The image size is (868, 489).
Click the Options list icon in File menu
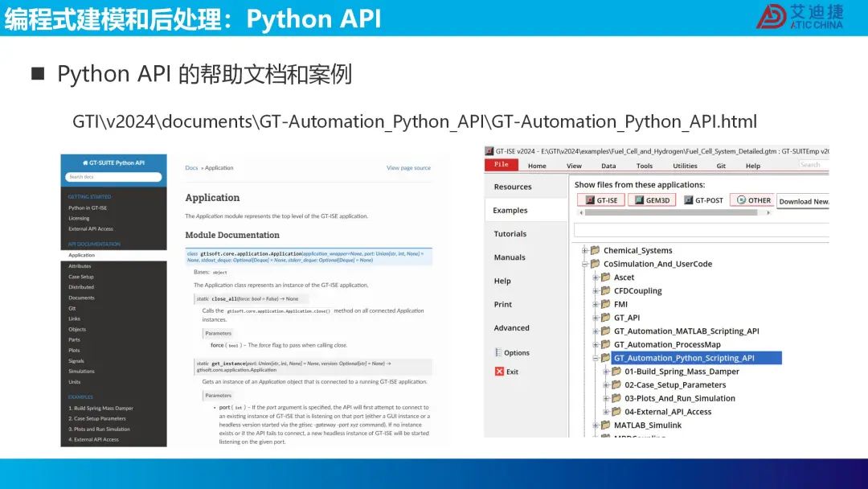click(498, 352)
